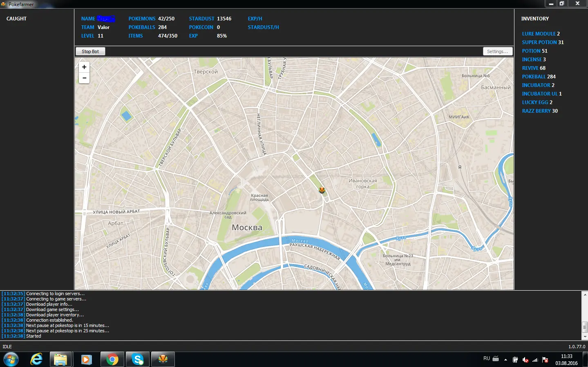Click the Москва label on the map
The height and width of the screenshot is (367, 588).
point(247,227)
